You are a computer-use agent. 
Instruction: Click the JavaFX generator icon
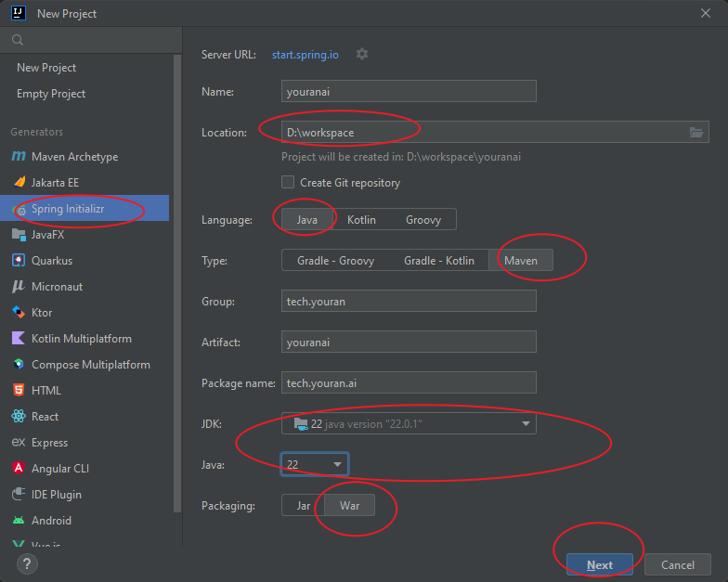click(19, 234)
